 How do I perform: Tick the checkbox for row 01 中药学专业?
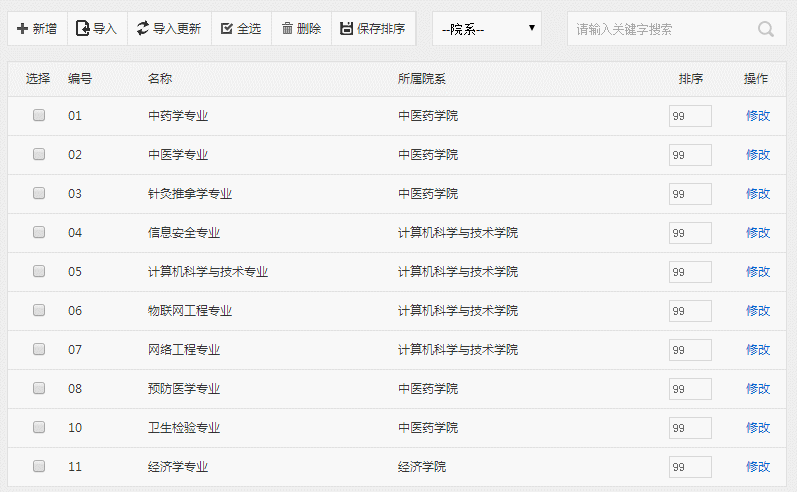[x=39, y=115]
